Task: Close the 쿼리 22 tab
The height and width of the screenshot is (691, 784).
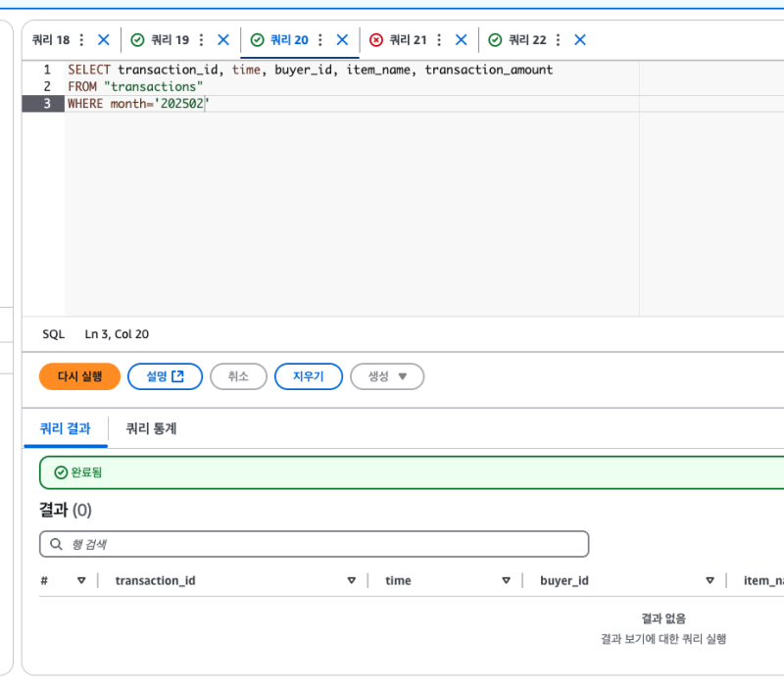Action: 580,40
